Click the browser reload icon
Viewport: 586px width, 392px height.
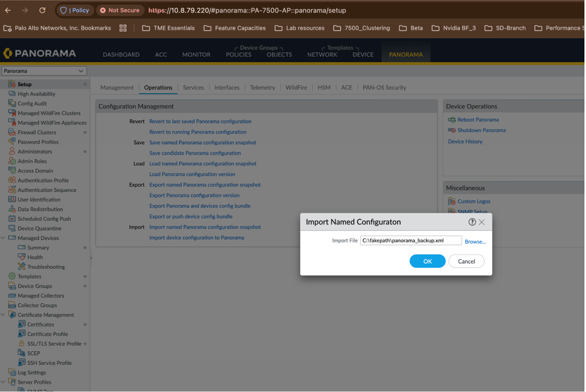[x=42, y=11]
